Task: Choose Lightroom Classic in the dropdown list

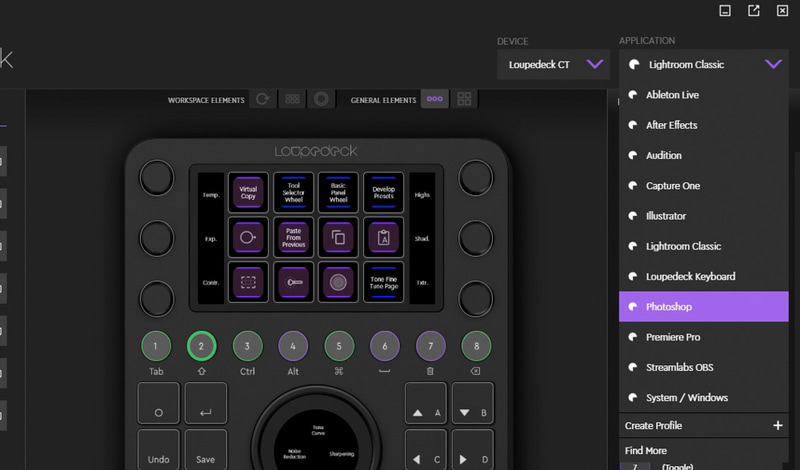Action: coord(704,246)
